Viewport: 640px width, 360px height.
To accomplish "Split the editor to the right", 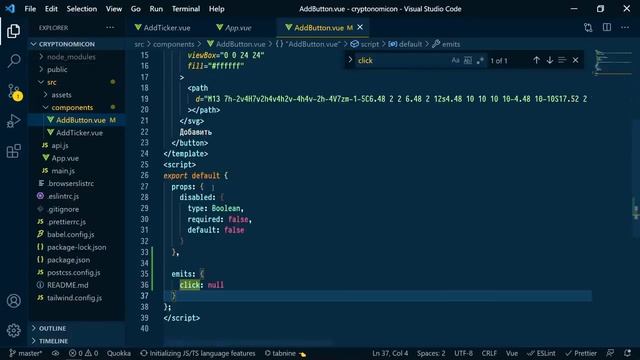I will coord(607,27).
